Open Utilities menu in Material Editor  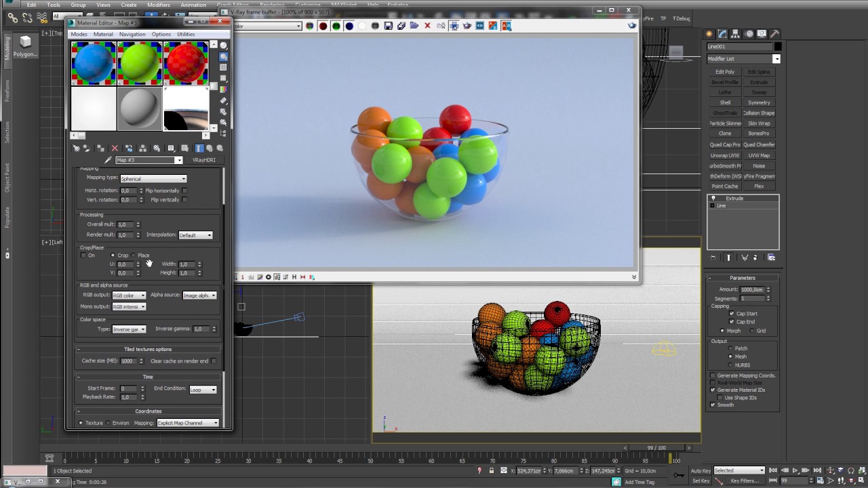(x=186, y=34)
